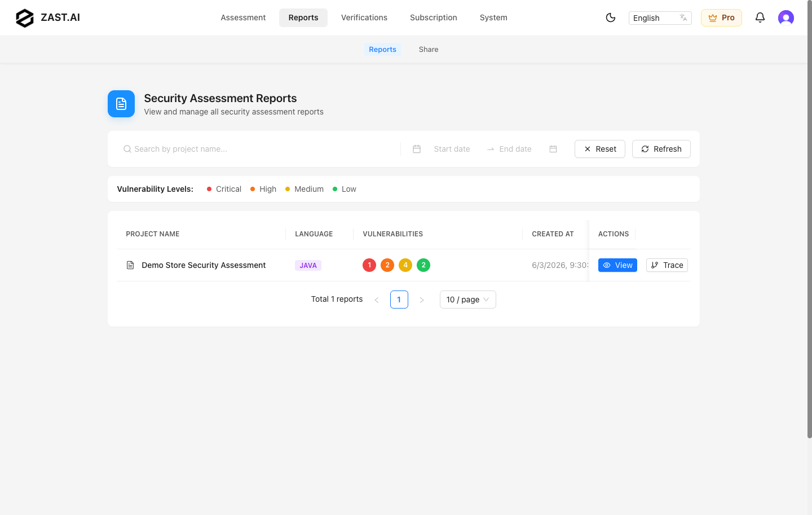This screenshot has height=515, width=812.
Task: Open Demo Store Security Assessment row
Action: [204, 265]
